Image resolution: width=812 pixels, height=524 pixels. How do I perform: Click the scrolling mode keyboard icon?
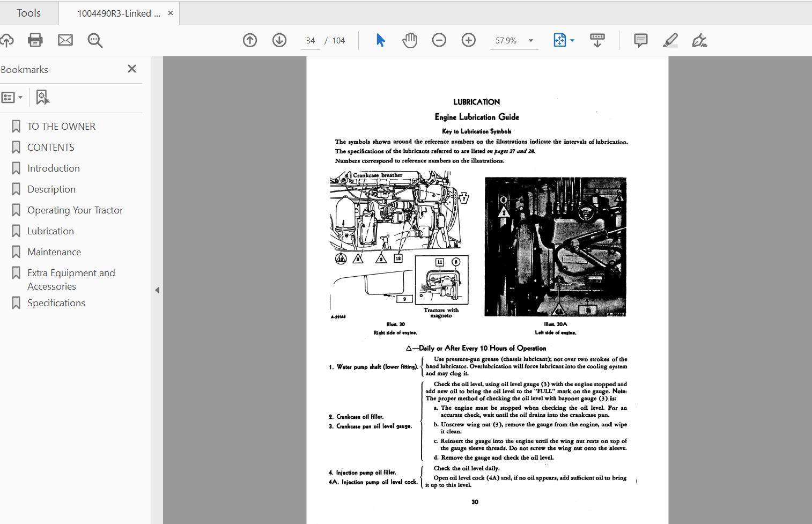click(x=597, y=40)
